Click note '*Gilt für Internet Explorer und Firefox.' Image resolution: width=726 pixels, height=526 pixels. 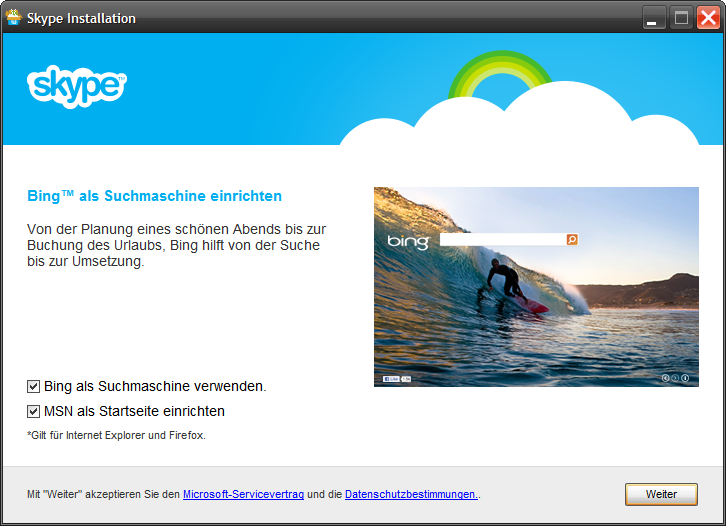tap(116, 435)
